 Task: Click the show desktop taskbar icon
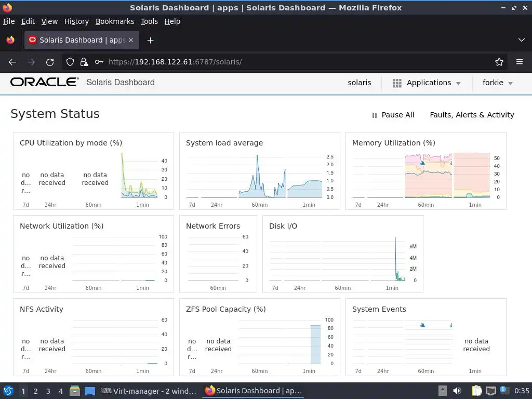[x=90, y=391]
